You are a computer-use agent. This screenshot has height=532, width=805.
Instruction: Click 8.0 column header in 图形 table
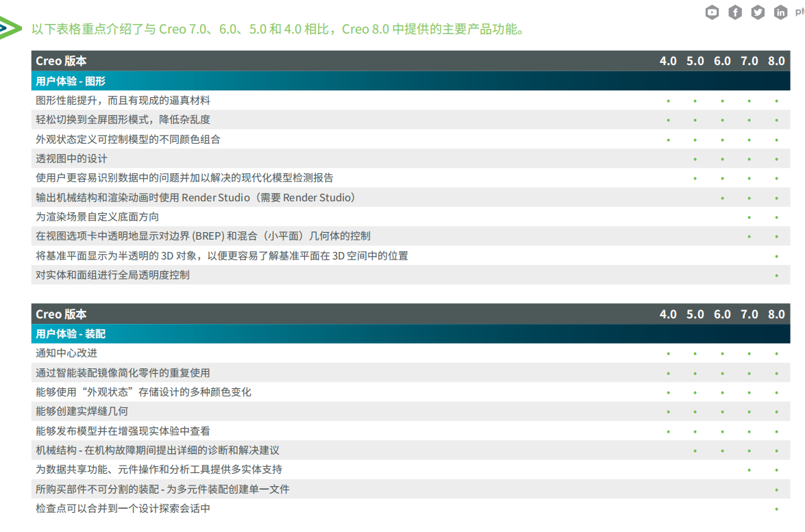click(x=776, y=61)
